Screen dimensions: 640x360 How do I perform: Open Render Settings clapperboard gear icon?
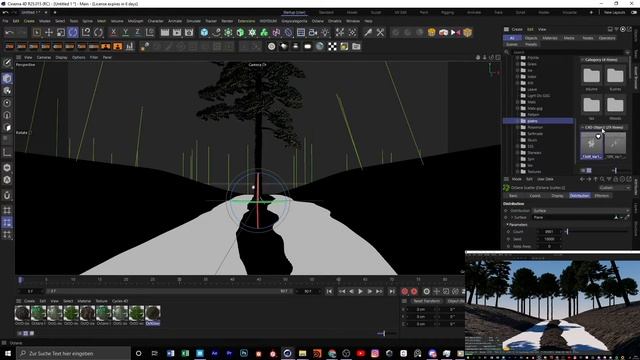(189, 32)
